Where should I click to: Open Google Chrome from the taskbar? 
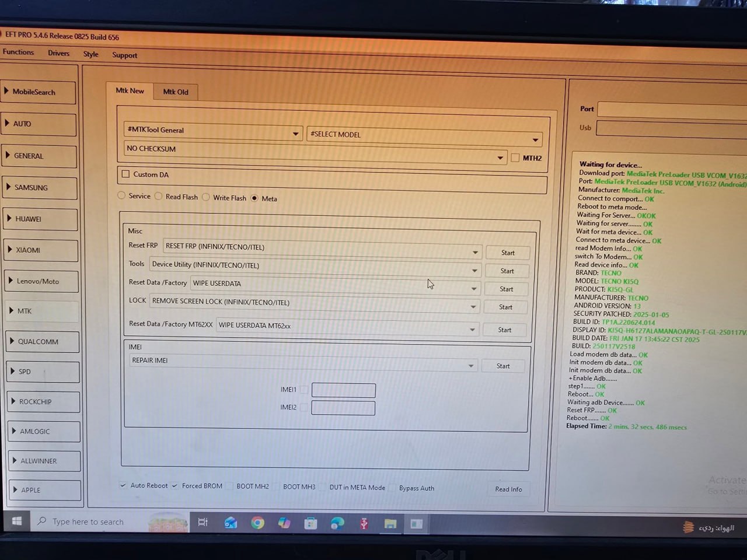tap(257, 523)
